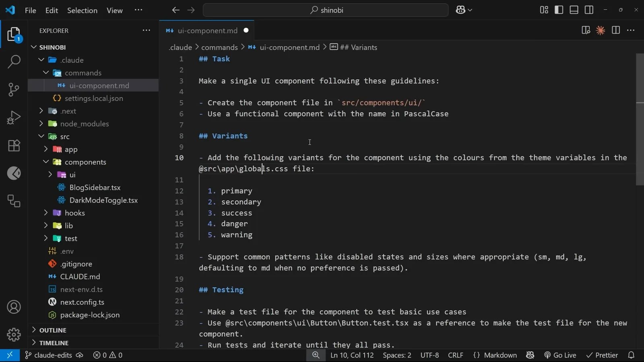The width and height of the screenshot is (644, 362).
Task: Go back with the left arrow
Action: tap(175, 10)
